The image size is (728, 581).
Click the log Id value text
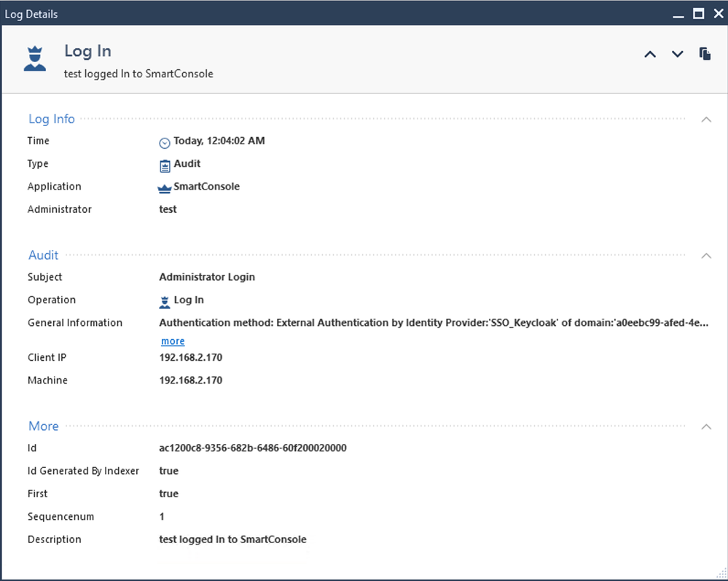point(252,448)
